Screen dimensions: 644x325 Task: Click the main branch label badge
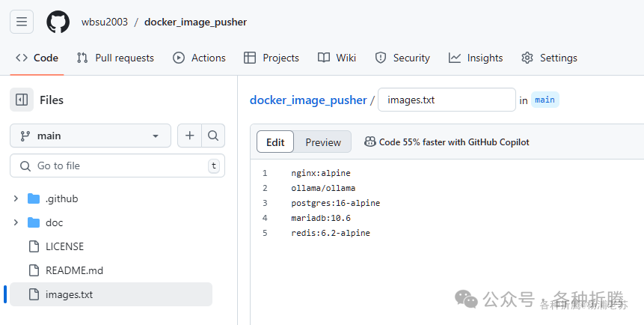[545, 100]
